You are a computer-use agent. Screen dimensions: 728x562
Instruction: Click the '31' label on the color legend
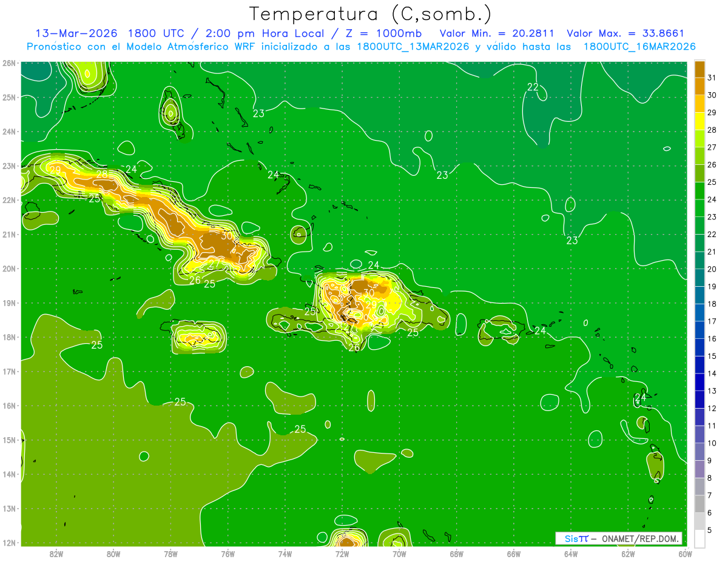pyautogui.click(x=712, y=78)
